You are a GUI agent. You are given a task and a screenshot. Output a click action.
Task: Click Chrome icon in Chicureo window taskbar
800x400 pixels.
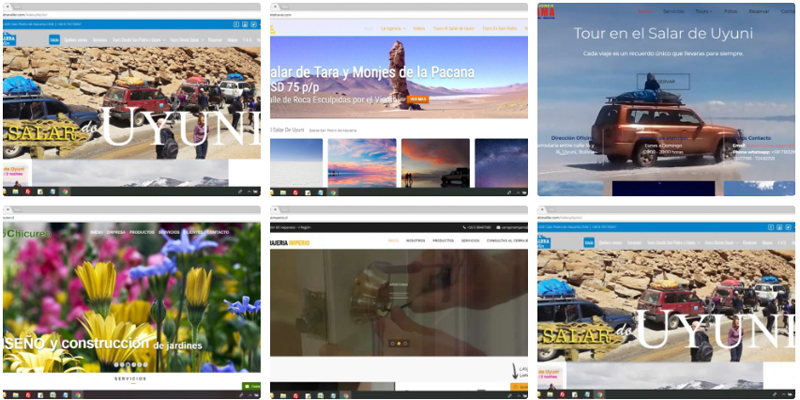pos(78,395)
